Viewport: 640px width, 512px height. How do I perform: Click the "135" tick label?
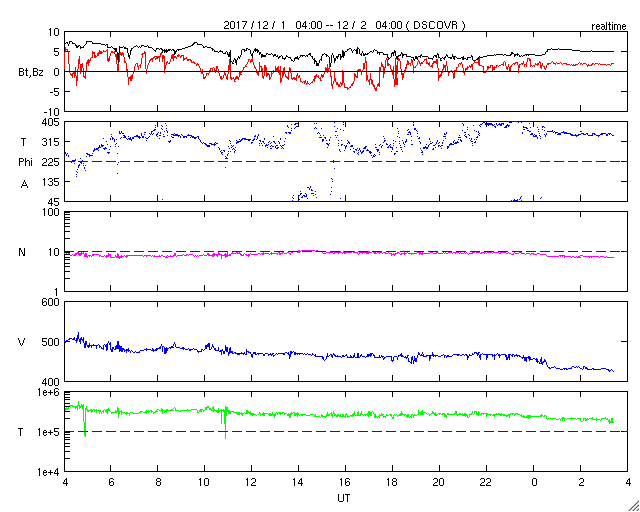(51, 182)
